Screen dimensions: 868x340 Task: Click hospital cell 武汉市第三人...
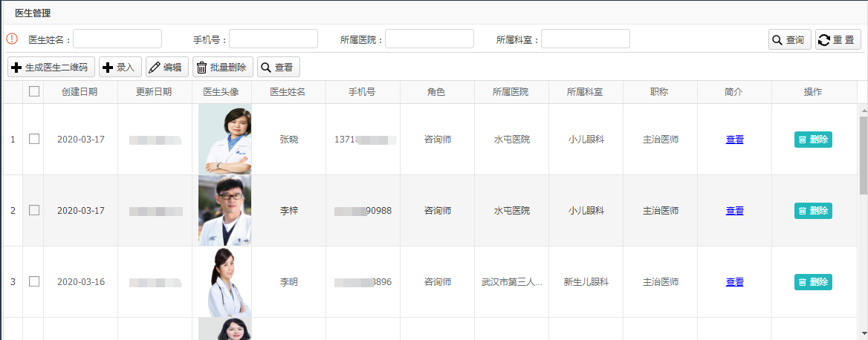click(x=512, y=282)
